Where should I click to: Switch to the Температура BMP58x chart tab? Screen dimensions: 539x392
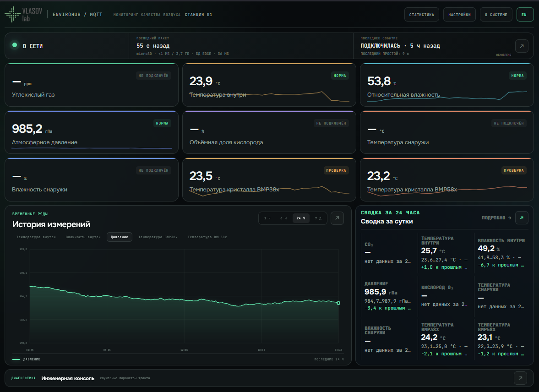(207, 237)
